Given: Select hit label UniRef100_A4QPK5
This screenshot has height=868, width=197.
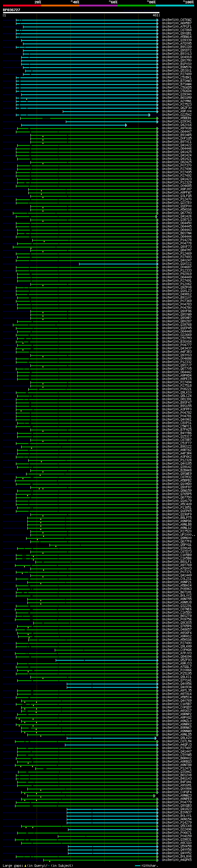Looking at the screenshot, I should (x=176, y=860).
